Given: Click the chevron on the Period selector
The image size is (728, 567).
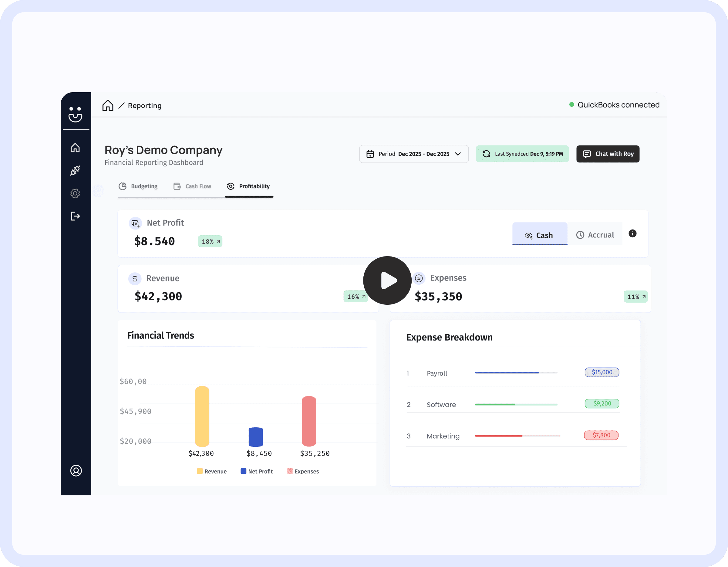Looking at the screenshot, I should point(458,154).
